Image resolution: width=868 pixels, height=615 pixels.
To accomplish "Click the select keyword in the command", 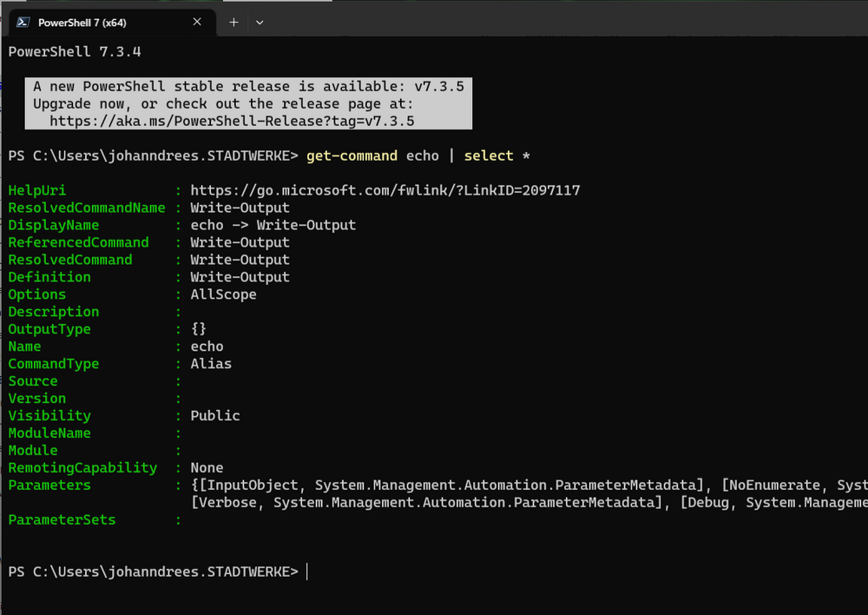I will [489, 155].
